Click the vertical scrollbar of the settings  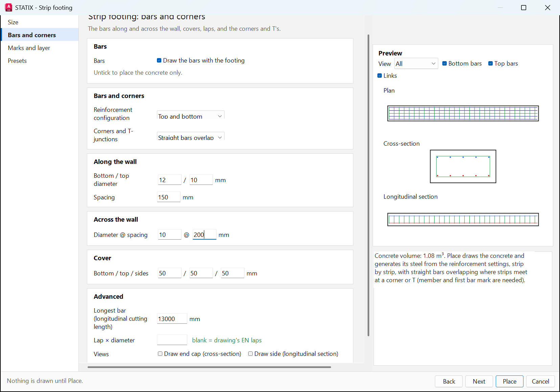point(368,185)
